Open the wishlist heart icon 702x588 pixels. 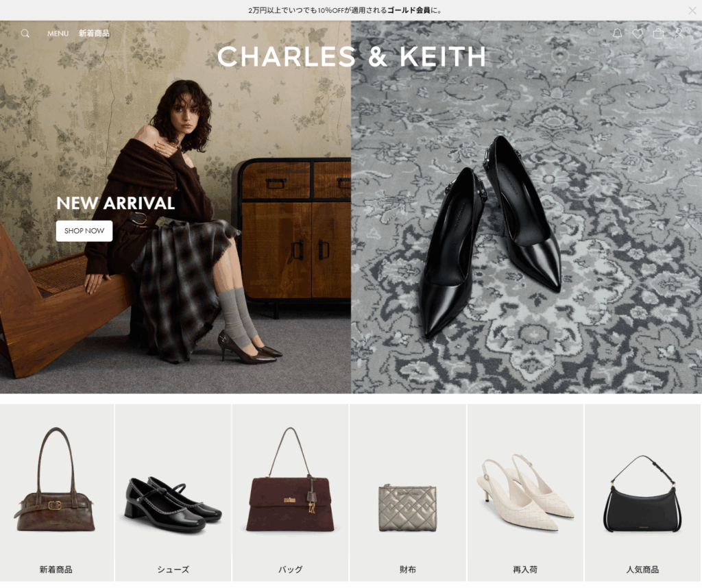pos(638,34)
